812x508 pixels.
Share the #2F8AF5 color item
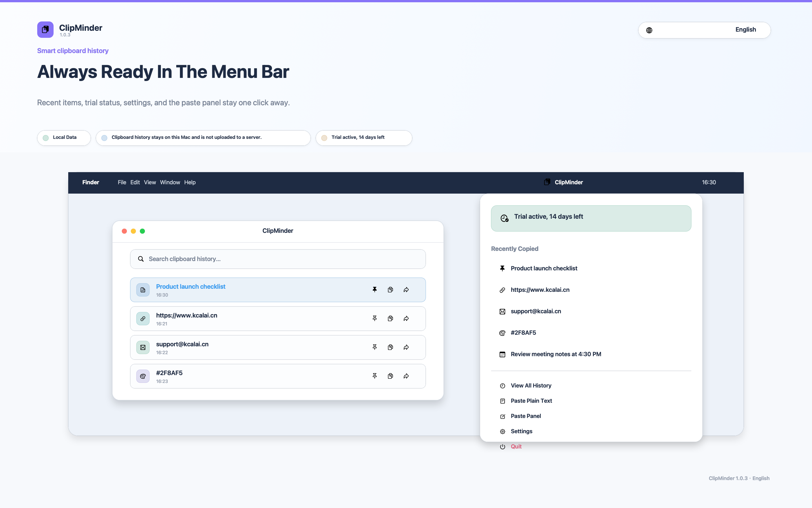[406, 376]
